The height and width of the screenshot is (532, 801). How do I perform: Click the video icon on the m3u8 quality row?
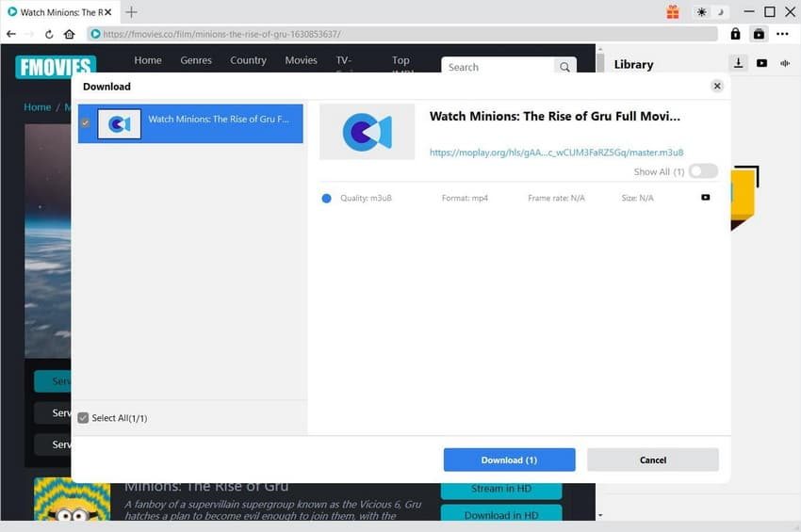coord(706,198)
